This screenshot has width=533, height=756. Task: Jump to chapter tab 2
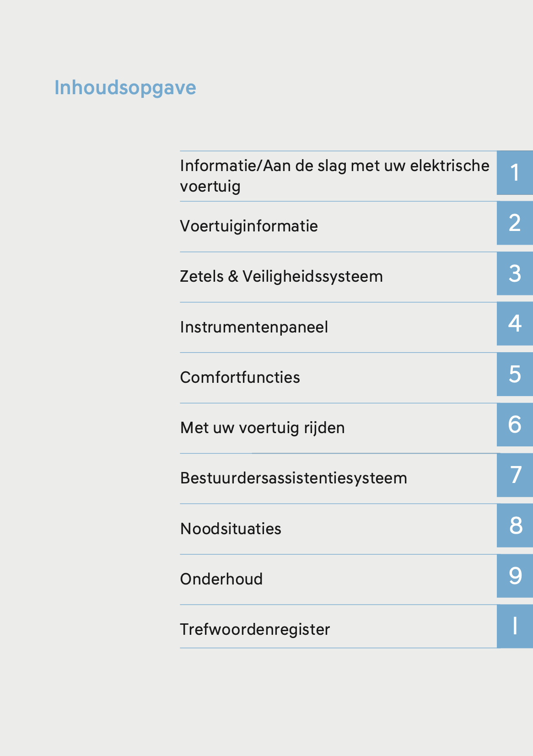[515, 223]
